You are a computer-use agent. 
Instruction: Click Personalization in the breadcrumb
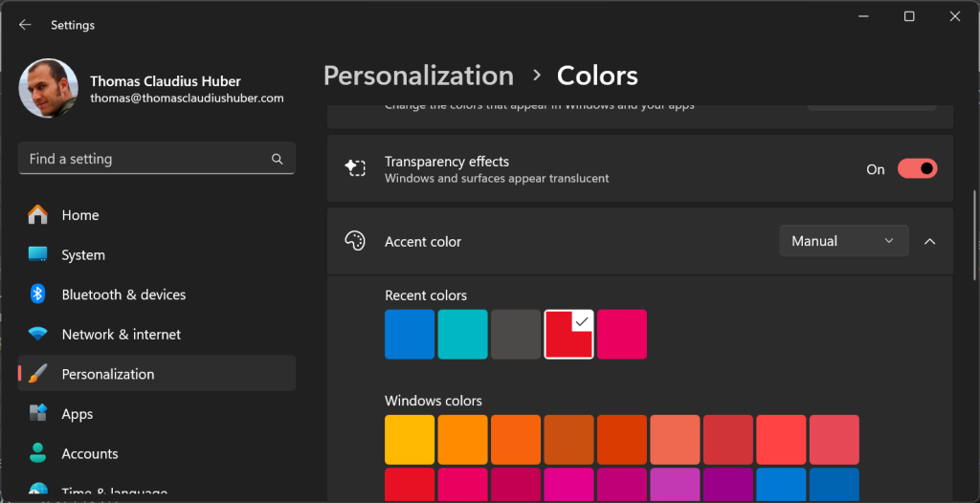click(418, 76)
